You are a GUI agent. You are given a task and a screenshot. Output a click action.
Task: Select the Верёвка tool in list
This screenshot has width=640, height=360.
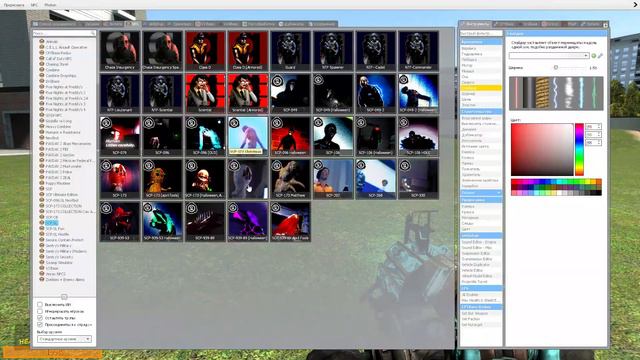[x=481, y=48]
